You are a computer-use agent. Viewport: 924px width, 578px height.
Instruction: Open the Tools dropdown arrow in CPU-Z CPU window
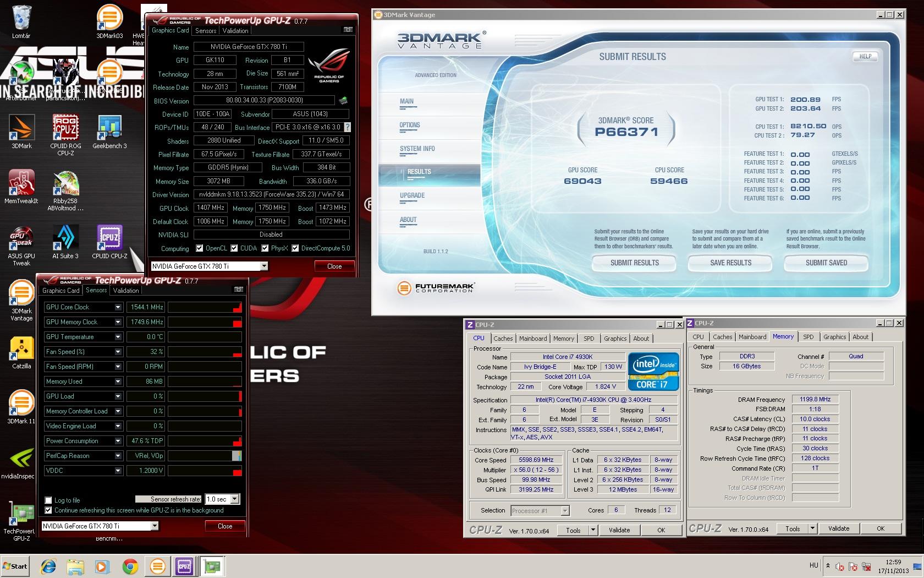pos(593,530)
